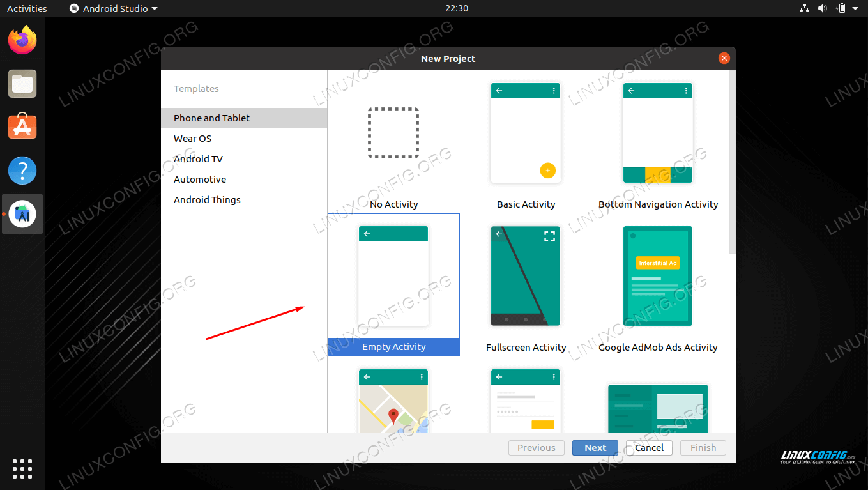868x490 pixels.
Task: Select the Android Things category
Action: point(244,200)
